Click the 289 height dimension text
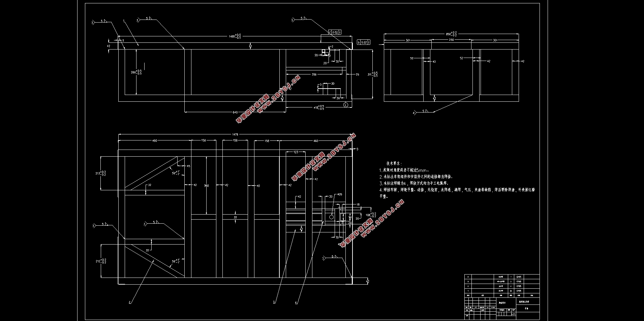The height and width of the screenshot is (321, 644). point(136,72)
